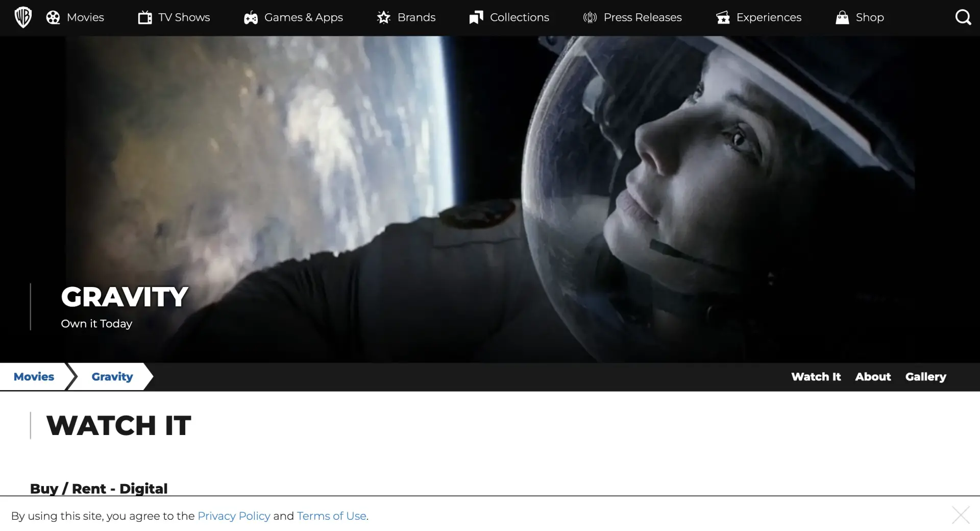The width and height of the screenshot is (980, 531).
Task: Click the WATCH IT heading
Action: tap(118, 425)
